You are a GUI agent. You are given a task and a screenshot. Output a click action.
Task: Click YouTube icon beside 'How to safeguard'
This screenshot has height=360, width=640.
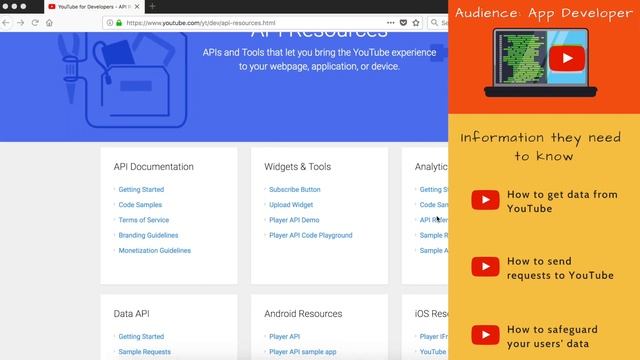485,335
